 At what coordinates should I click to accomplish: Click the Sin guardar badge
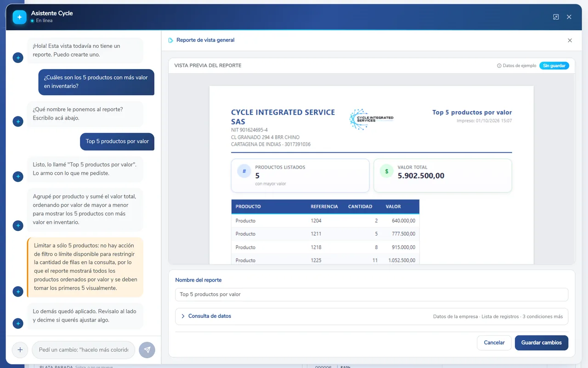pos(554,66)
